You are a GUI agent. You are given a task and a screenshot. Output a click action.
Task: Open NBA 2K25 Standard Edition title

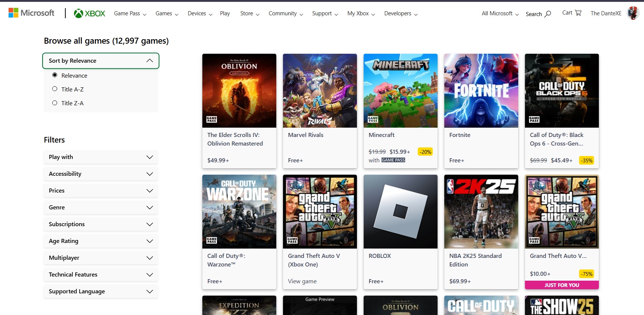click(476, 260)
